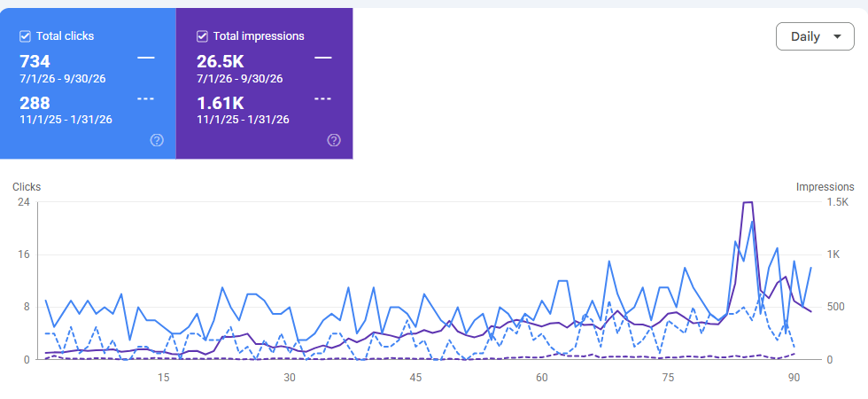Image resolution: width=868 pixels, height=399 pixels.
Task: Click the Total impressions label
Action: click(x=259, y=36)
